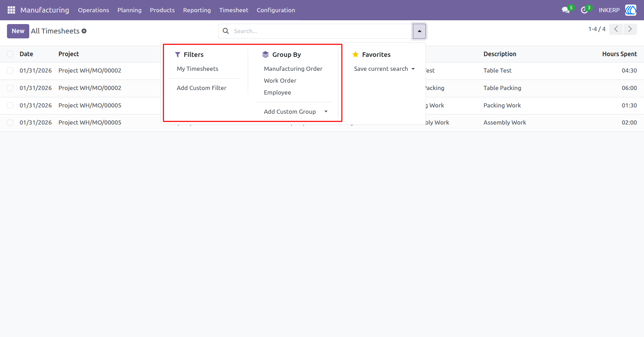The height and width of the screenshot is (337, 644).
Task: Click the INKERP company logo avatar
Action: [x=631, y=10]
